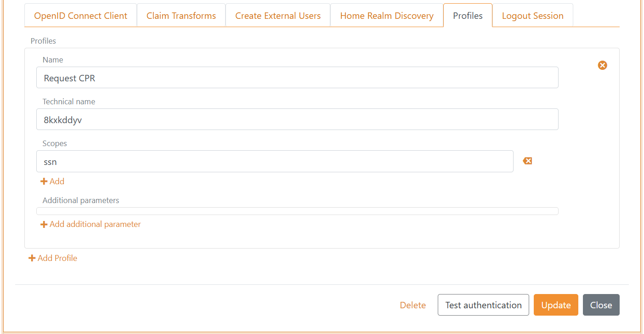Click the Test authentication button
The width and height of the screenshot is (644, 334).
coord(483,305)
